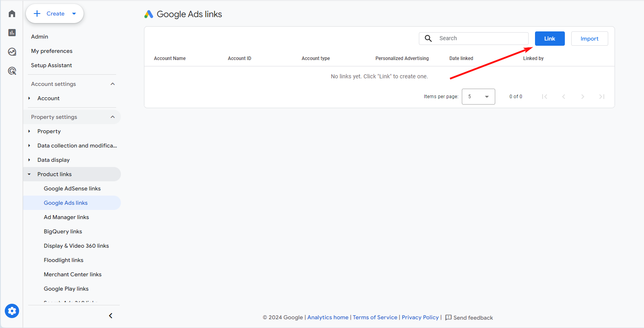Open the Analytics home link
644x328 pixels.
tap(328, 317)
